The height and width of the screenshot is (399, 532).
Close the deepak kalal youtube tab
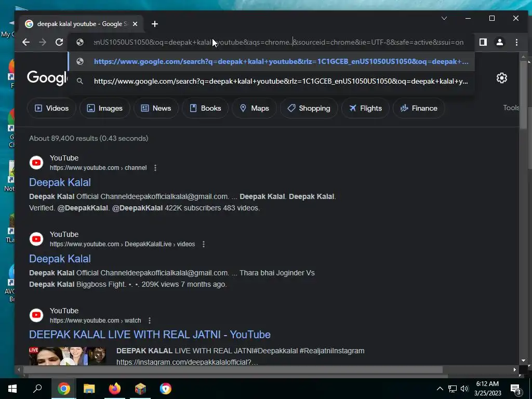click(135, 24)
